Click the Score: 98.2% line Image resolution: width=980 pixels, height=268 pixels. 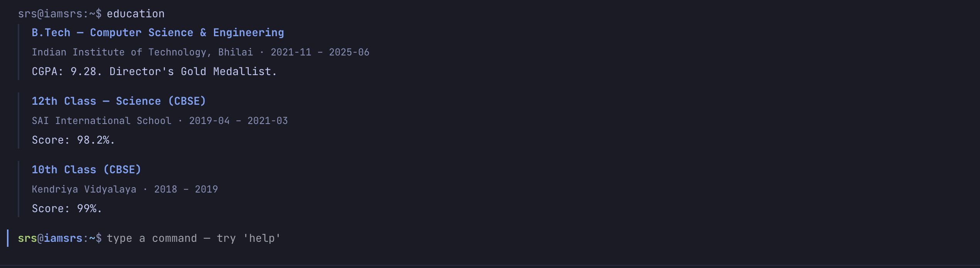pyautogui.click(x=73, y=140)
